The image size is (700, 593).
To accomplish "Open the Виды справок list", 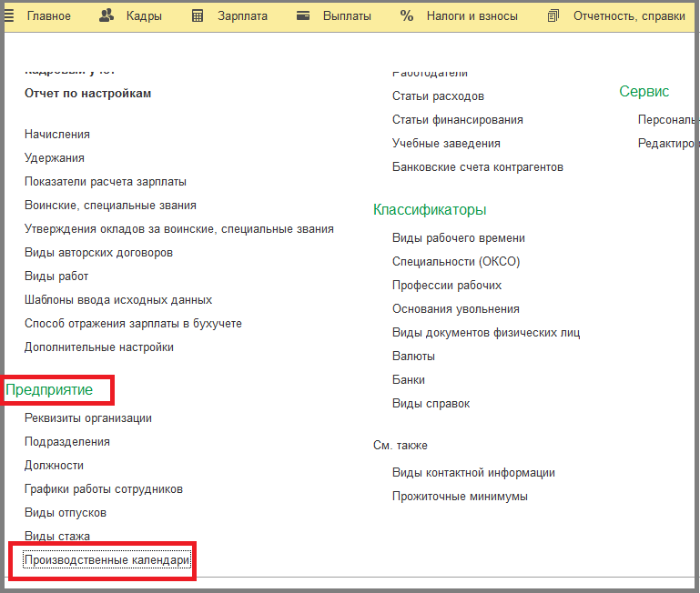I will 431,404.
